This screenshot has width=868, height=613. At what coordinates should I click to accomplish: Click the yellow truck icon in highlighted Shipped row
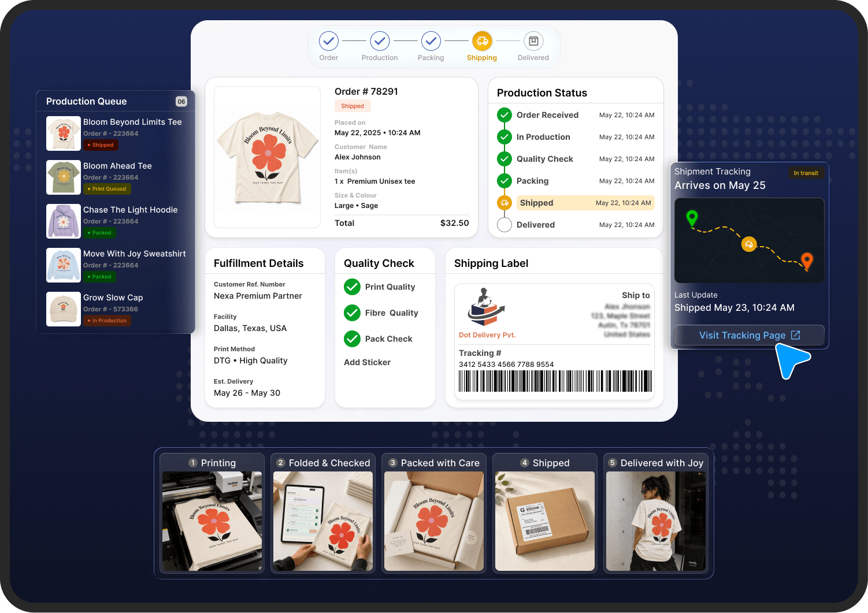pos(505,203)
